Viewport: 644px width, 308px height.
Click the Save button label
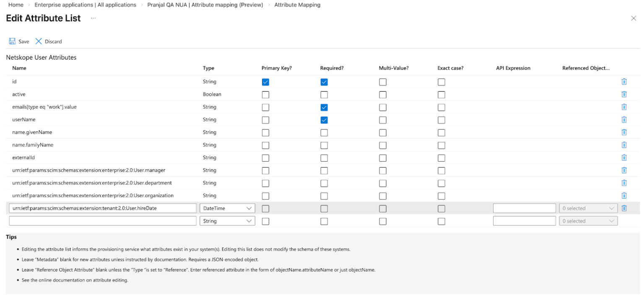pos(24,41)
